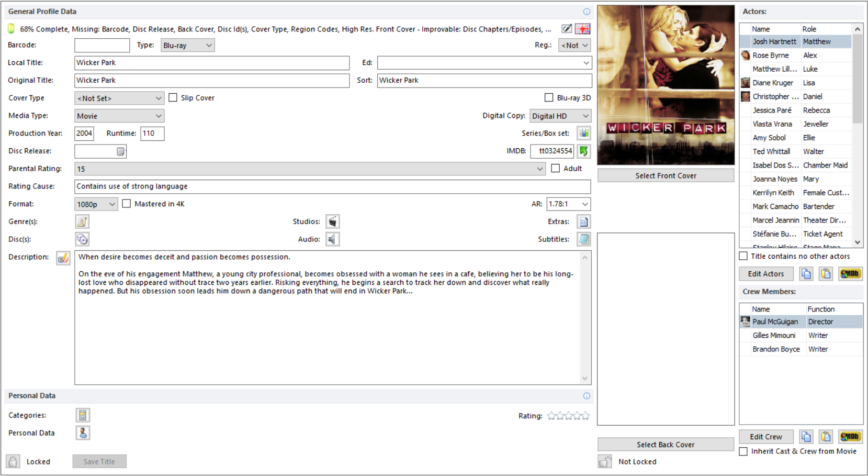
Task: Open the Series/Box set icon
Action: 584,133
